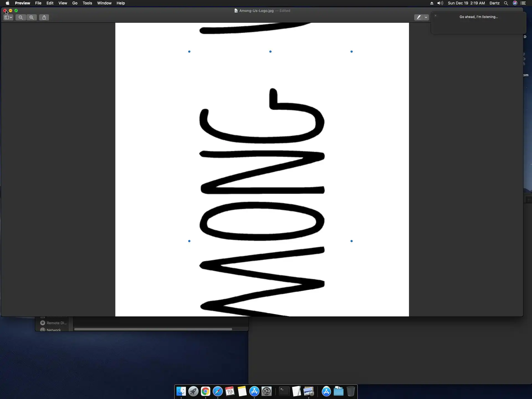Viewport: 532px width, 399px height.
Task: Open the Share toolbar button
Action: point(44,17)
